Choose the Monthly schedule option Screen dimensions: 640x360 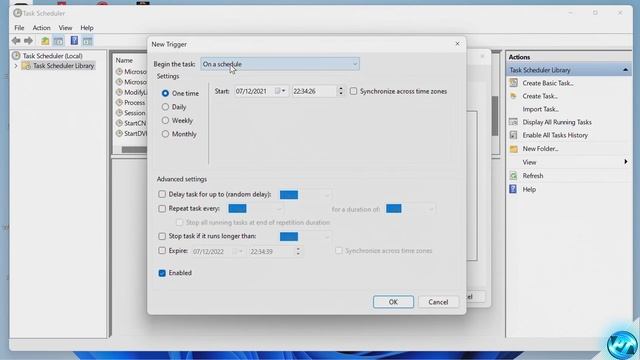pyautogui.click(x=165, y=134)
